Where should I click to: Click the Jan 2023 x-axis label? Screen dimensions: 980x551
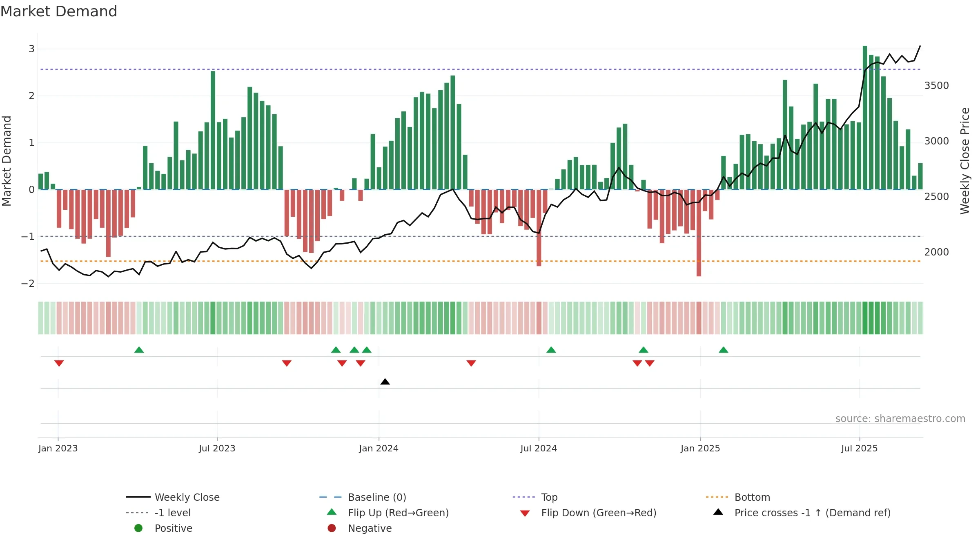pos(58,448)
